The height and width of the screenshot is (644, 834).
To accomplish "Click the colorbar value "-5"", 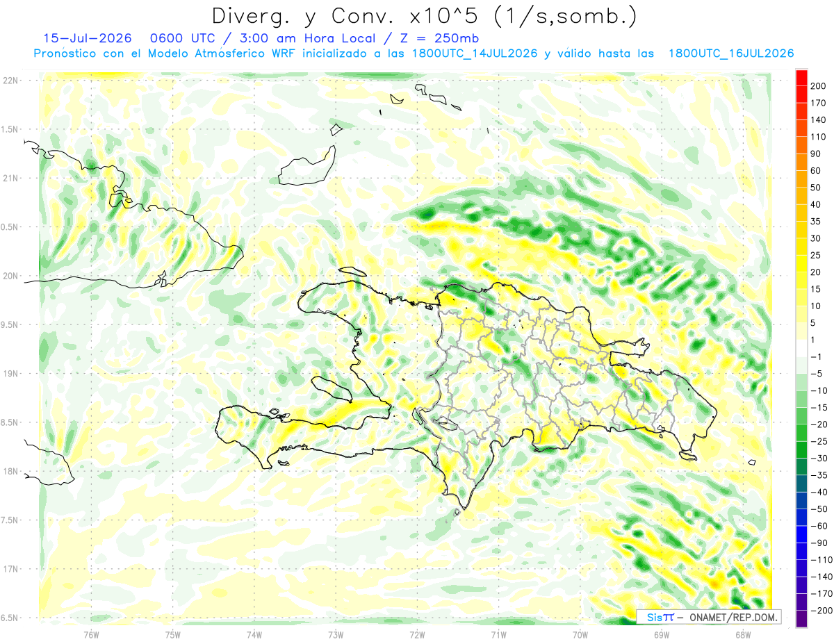I will [817, 374].
